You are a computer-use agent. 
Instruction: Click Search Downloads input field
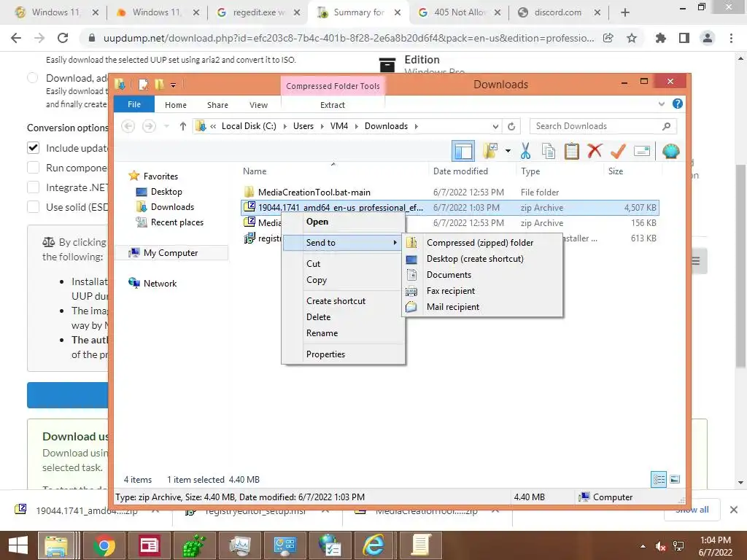pos(603,126)
